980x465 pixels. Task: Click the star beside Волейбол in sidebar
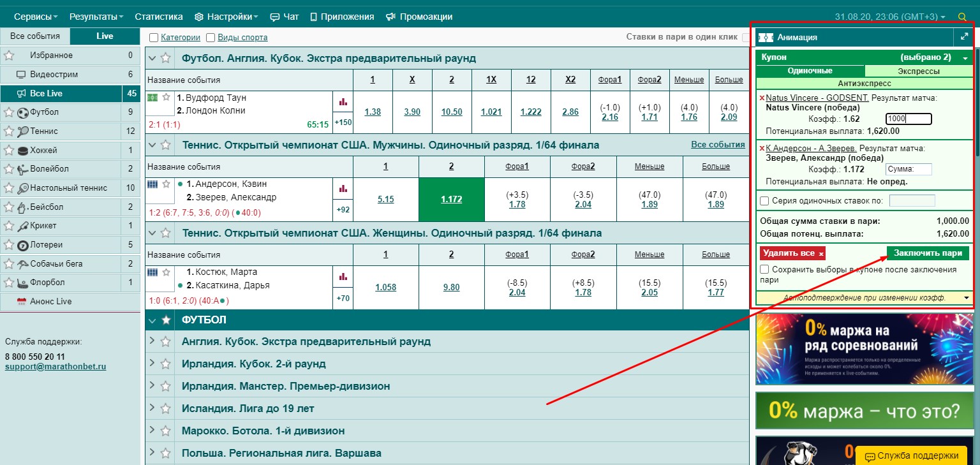click(x=9, y=169)
